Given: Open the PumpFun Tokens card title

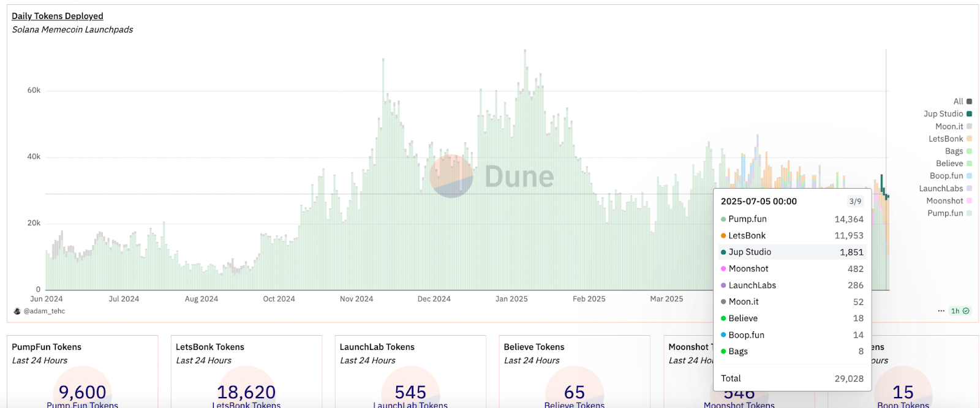Looking at the screenshot, I should click(47, 347).
